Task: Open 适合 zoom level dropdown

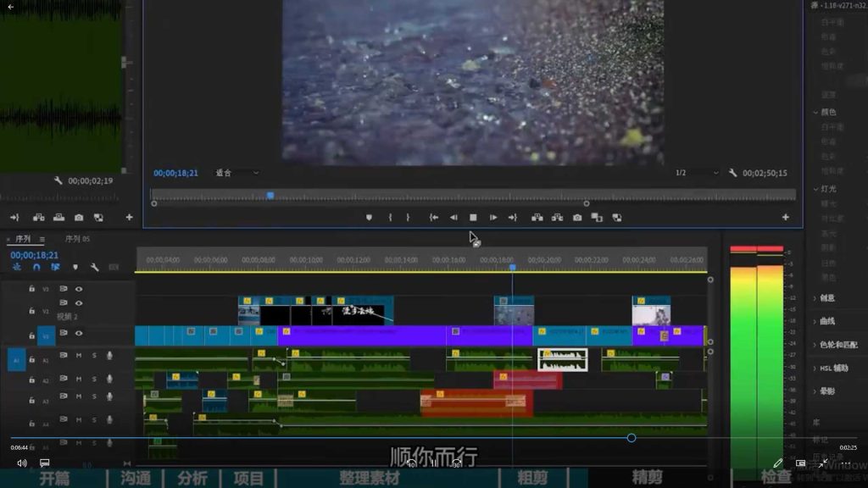Action: pos(237,173)
